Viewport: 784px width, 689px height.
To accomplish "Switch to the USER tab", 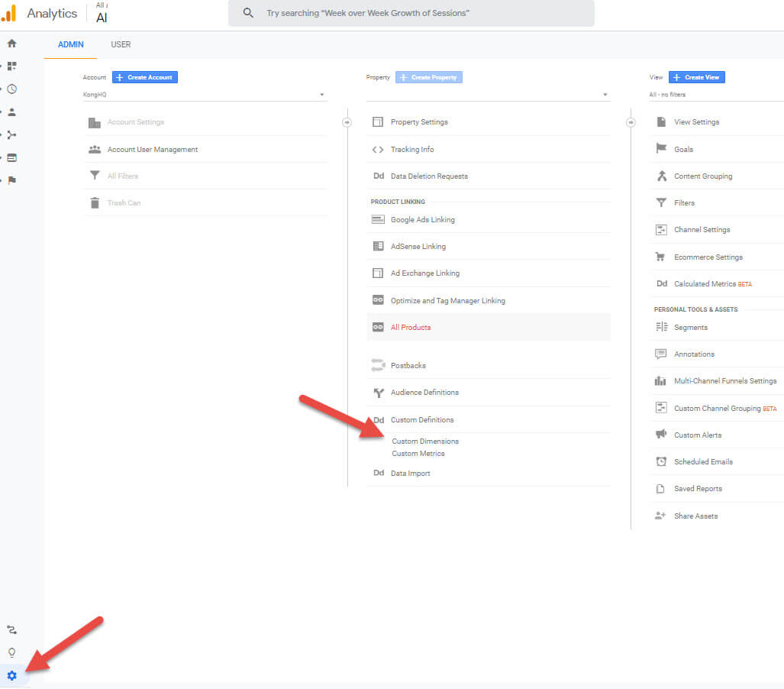I will pos(121,44).
